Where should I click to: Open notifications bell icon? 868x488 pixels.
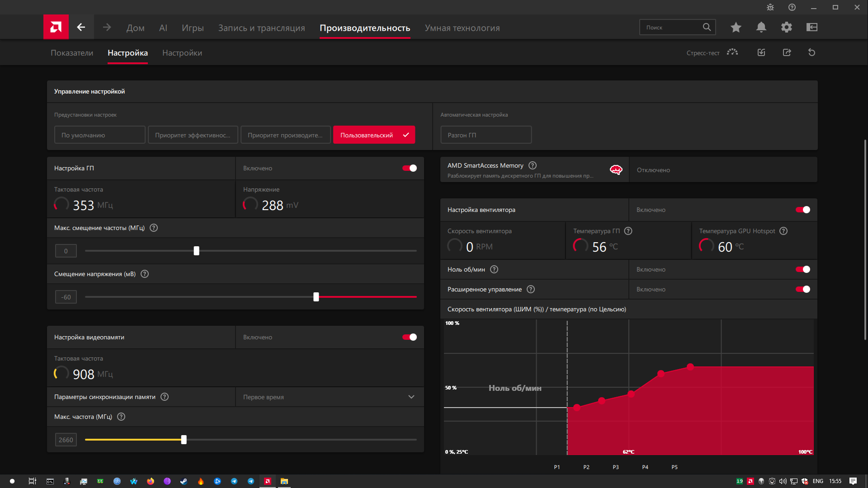click(761, 28)
